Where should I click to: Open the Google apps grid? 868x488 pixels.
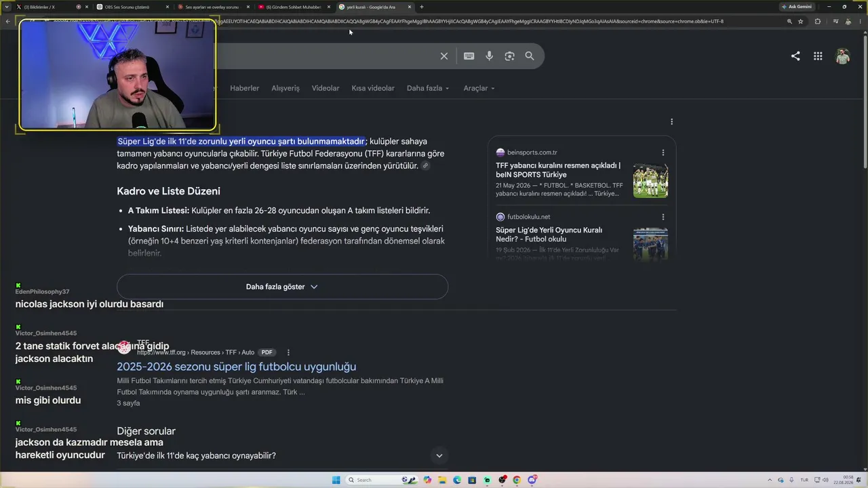(x=818, y=56)
